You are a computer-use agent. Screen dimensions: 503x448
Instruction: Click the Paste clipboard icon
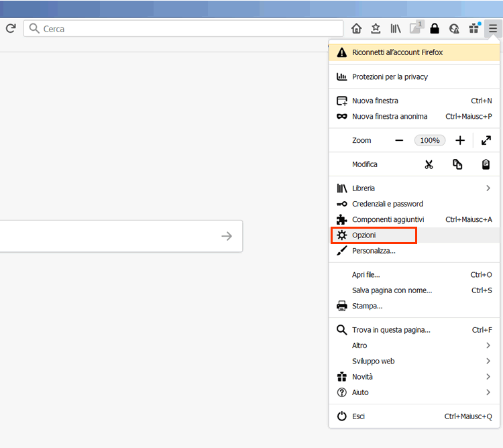pyautogui.click(x=486, y=164)
